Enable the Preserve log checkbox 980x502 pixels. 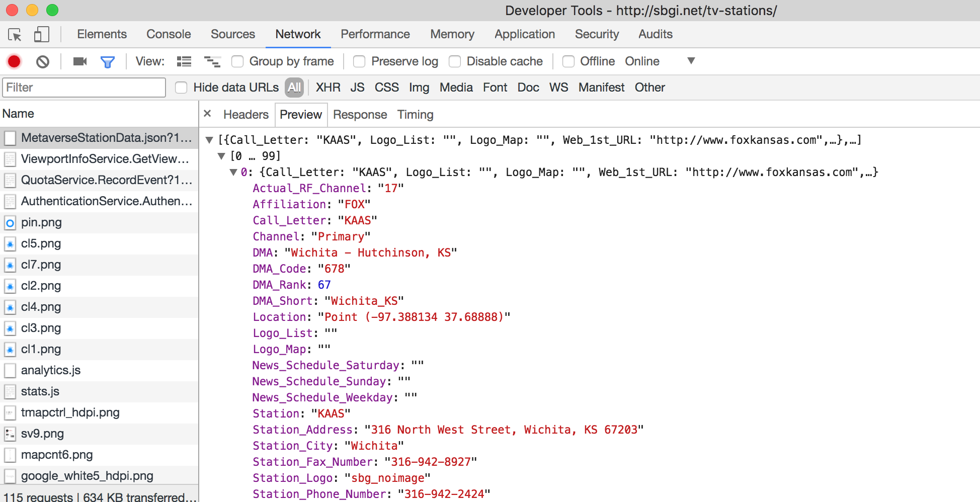click(x=359, y=61)
